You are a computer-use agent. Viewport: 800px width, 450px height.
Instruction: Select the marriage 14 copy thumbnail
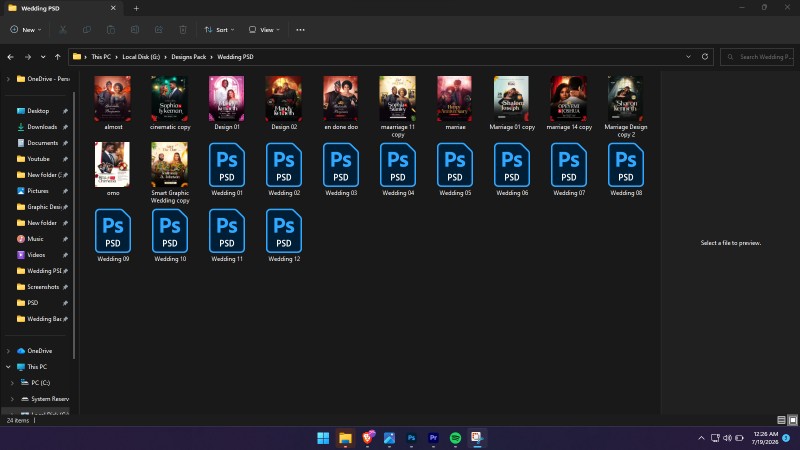[569, 99]
